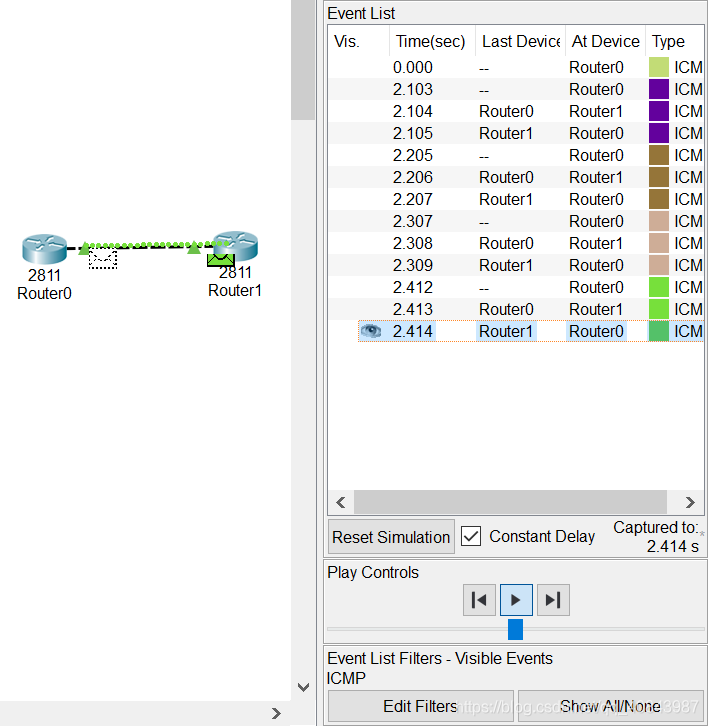
Task: Click the Router1 label under the right router
Action: [235, 290]
